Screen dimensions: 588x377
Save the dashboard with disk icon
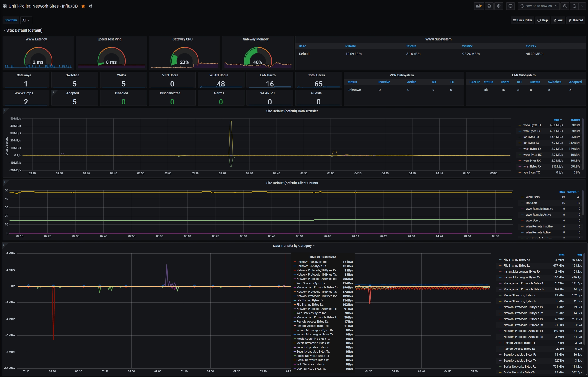(x=489, y=6)
